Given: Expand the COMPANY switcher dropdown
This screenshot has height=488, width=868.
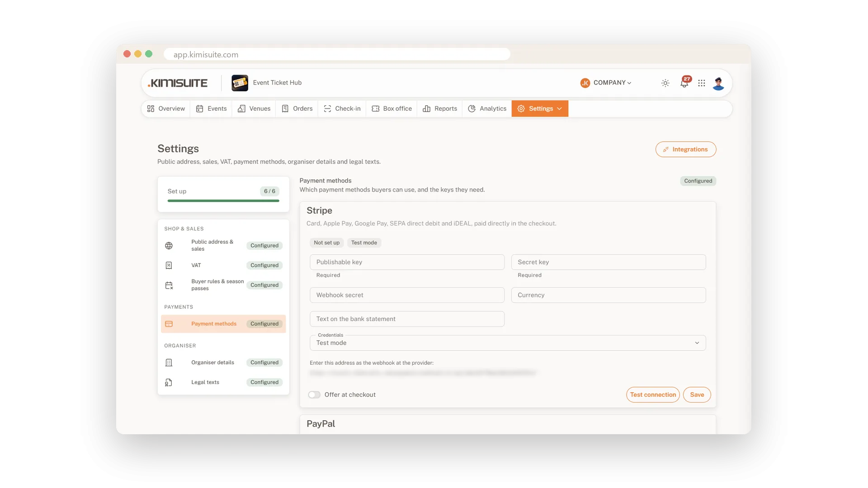Looking at the screenshot, I should click(x=606, y=83).
